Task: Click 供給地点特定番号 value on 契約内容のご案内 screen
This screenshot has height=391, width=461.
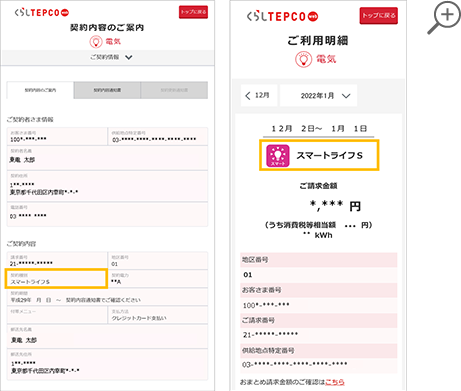Action: (154, 140)
